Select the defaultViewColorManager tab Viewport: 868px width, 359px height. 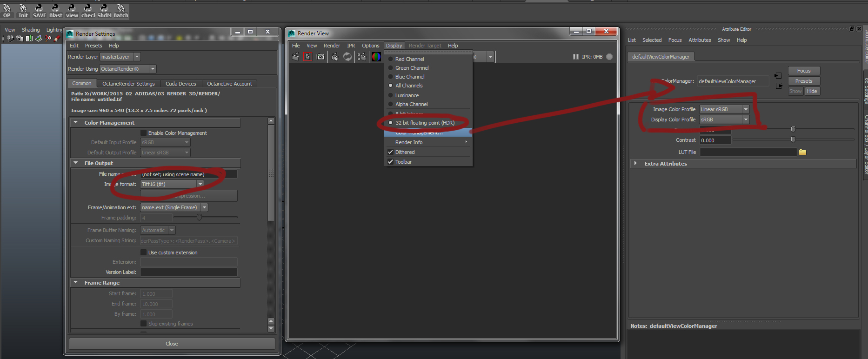pos(661,57)
